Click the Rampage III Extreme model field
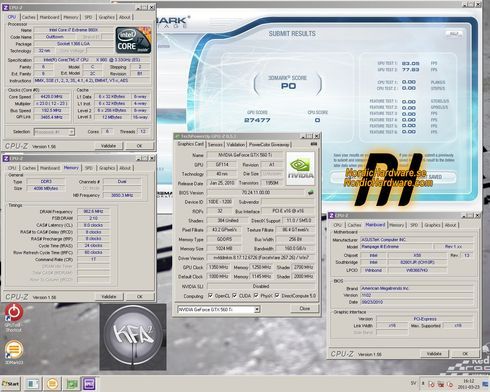490x392 pixels. pos(396,247)
